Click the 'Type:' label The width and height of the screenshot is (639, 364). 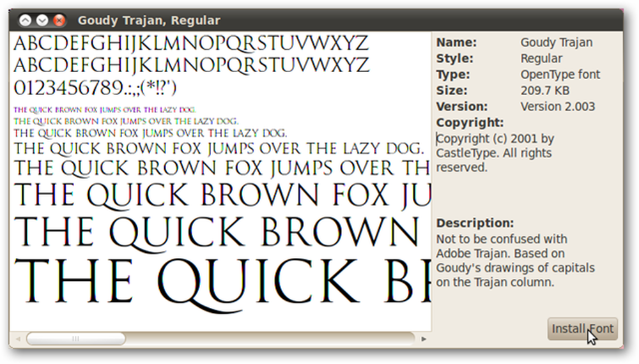click(453, 75)
